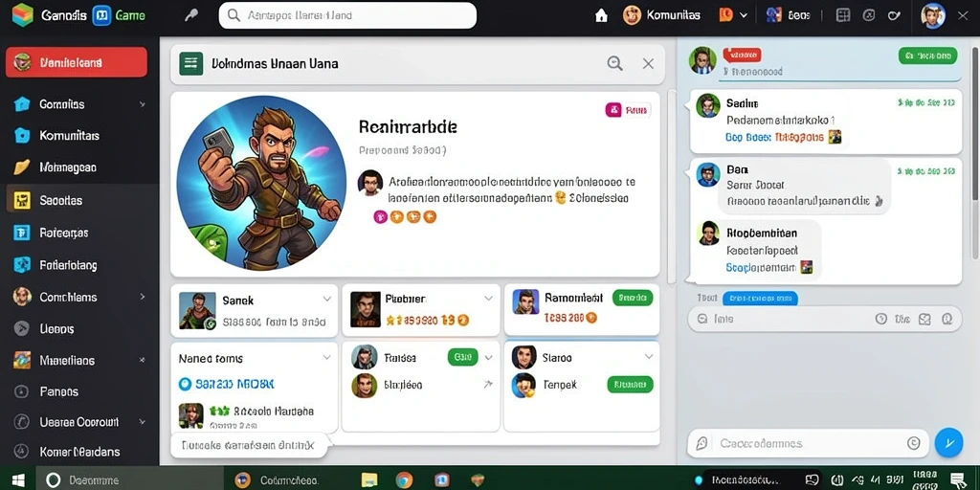This screenshot has height=490, width=980.
Task: Switch to the Toot tab in chat
Action: 707,299
